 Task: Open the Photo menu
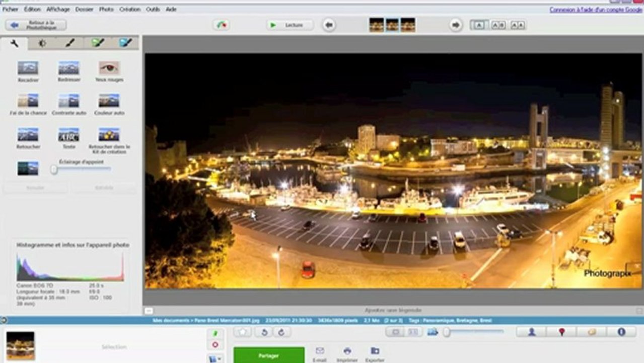(106, 9)
